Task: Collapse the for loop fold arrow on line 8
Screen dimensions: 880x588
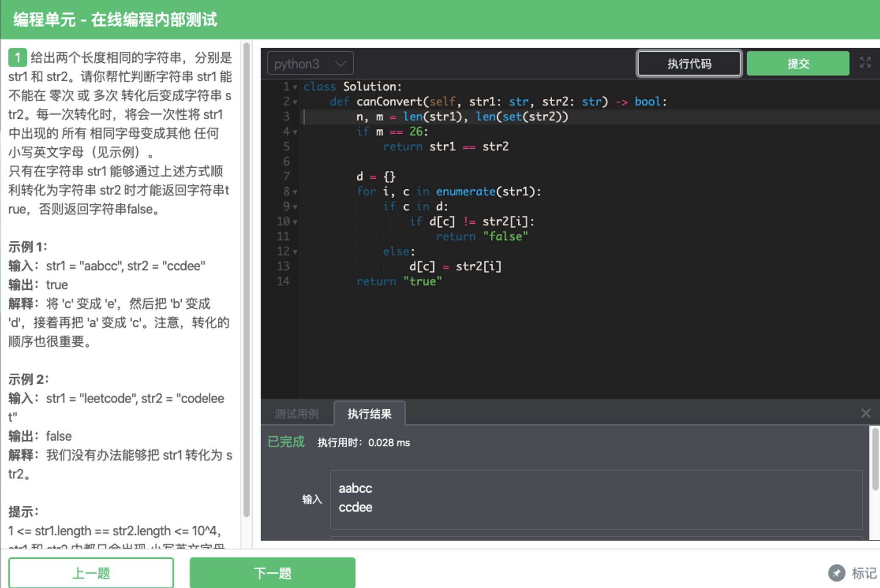Action: click(x=295, y=192)
